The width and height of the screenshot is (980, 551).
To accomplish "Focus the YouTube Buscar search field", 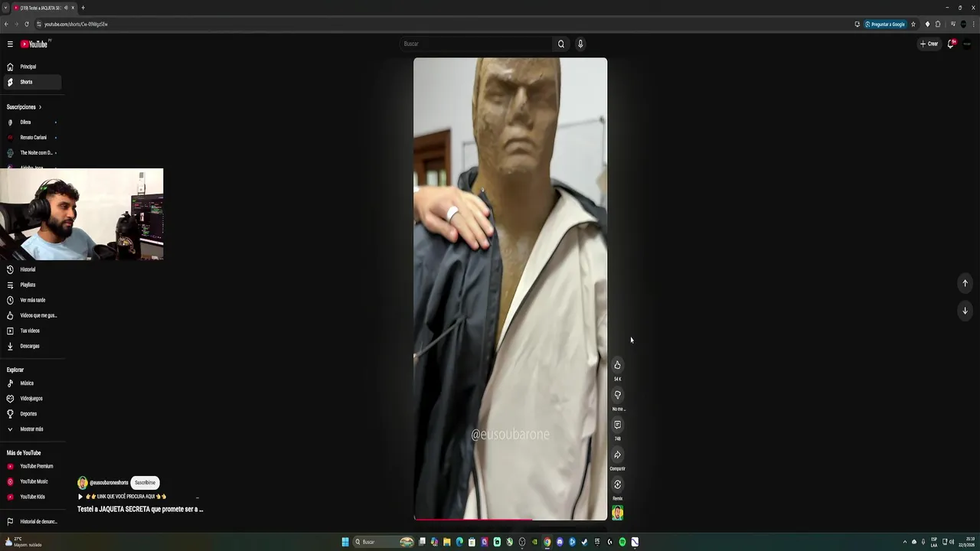I will click(x=476, y=44).
